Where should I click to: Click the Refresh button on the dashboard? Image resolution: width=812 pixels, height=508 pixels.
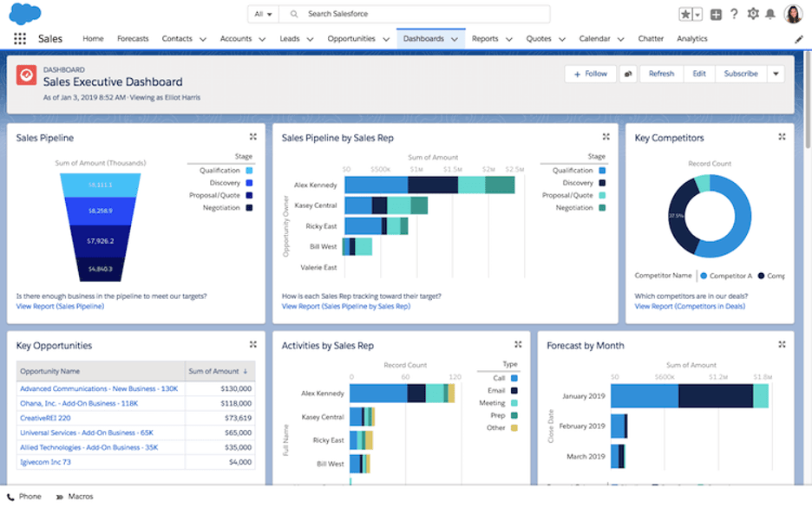click(x=661, y=74)
